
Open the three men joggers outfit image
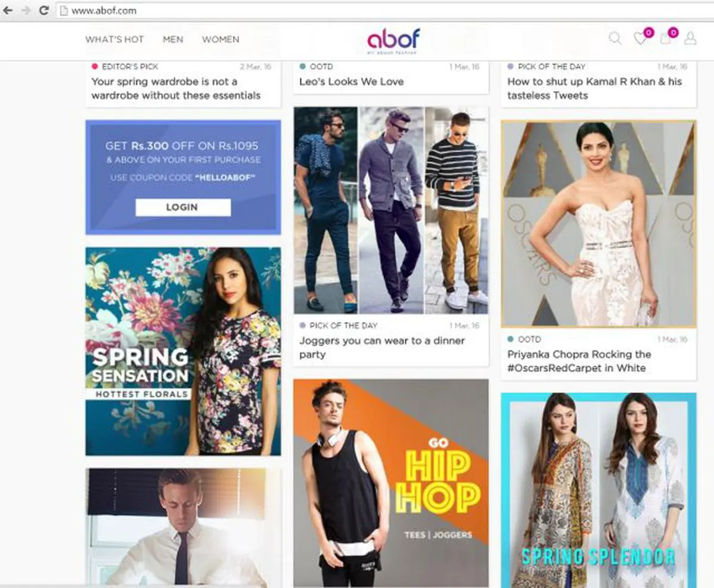[391, 210]
